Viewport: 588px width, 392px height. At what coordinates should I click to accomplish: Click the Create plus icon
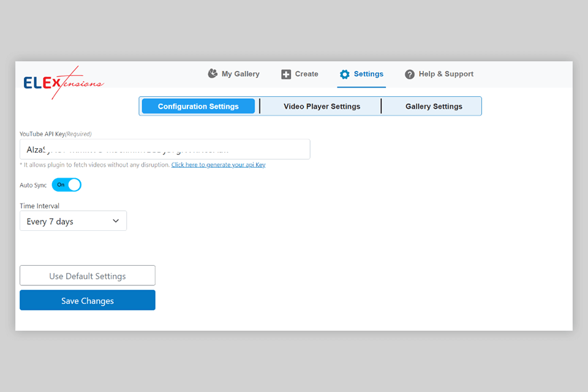(286, 74)
